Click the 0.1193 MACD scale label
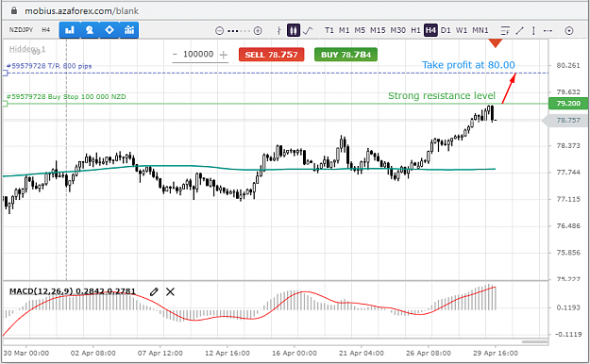590x364 pixels. (568, 307)
